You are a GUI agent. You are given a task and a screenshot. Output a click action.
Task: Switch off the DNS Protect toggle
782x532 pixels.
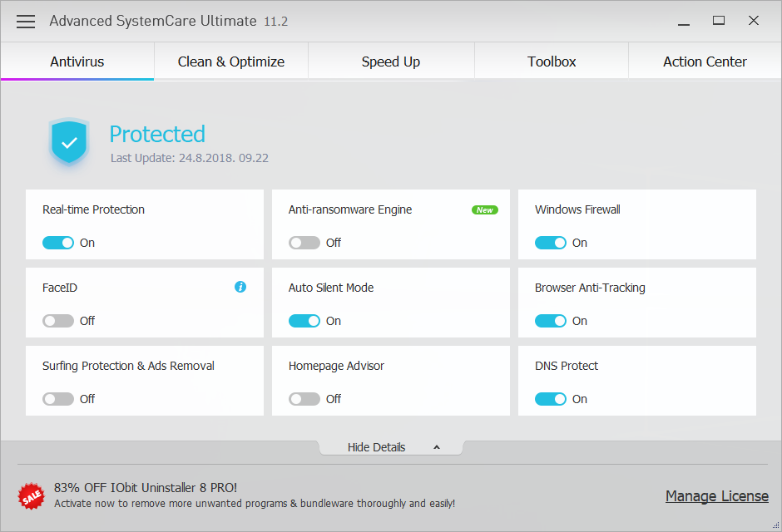[551, 399]
